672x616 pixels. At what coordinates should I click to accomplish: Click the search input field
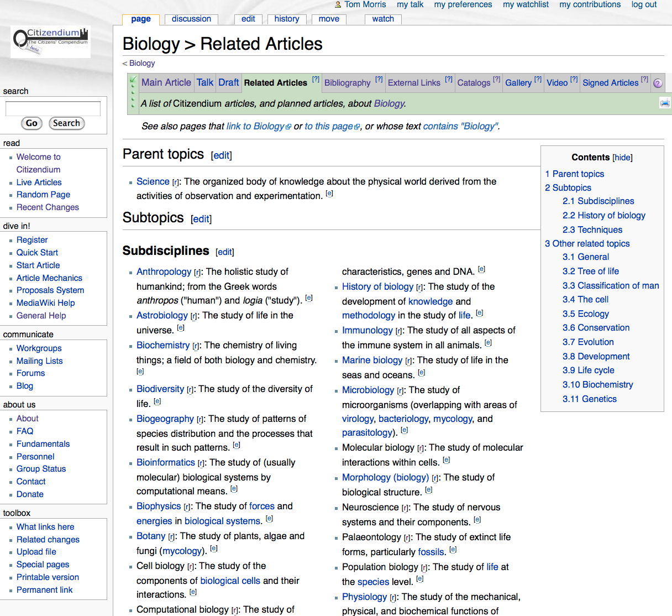53,108
